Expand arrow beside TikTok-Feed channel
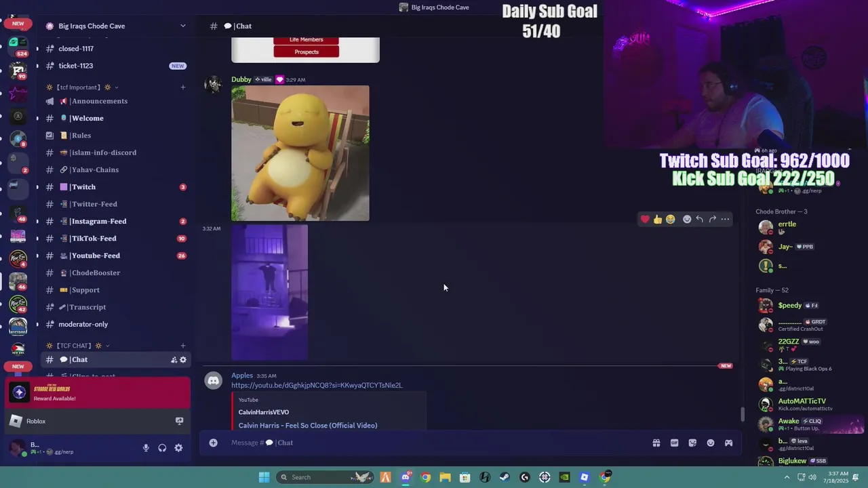The image size is (868, 488). click(37, 239)
